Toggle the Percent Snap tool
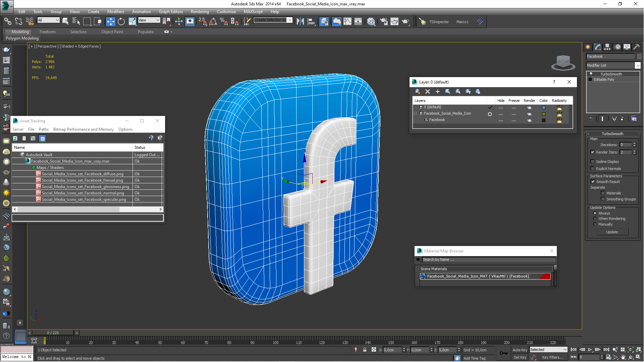 [224, 21]
